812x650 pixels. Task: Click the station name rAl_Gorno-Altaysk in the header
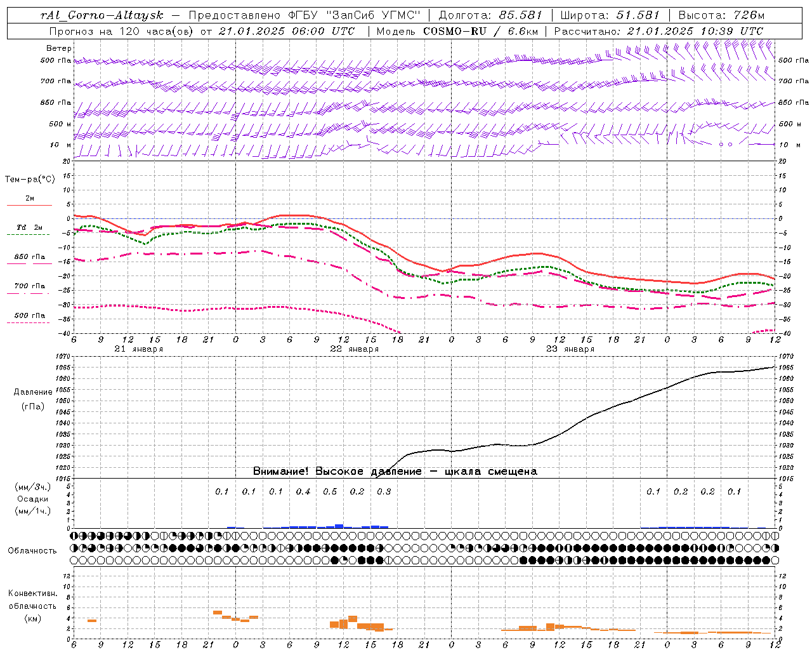101,15
